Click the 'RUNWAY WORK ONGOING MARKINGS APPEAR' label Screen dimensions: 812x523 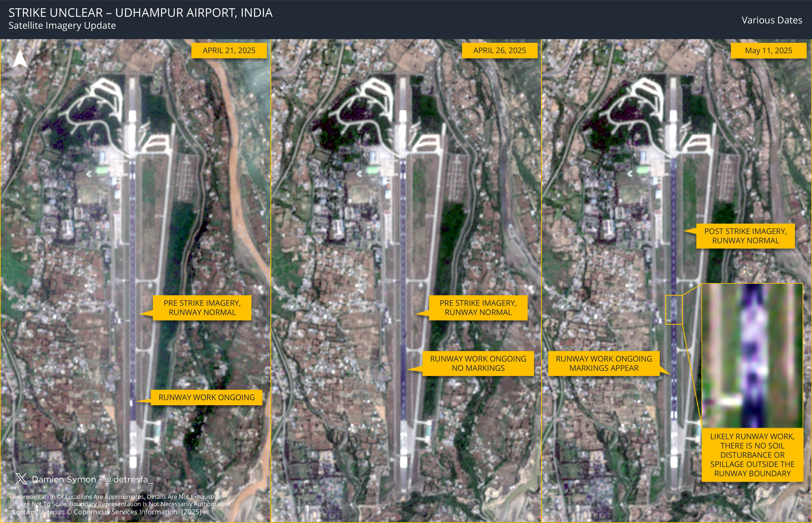click(604, 363)
